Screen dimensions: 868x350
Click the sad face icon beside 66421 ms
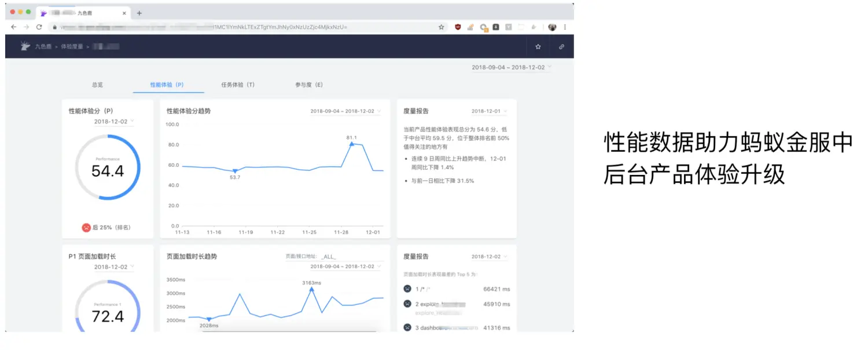pos(407,289)
